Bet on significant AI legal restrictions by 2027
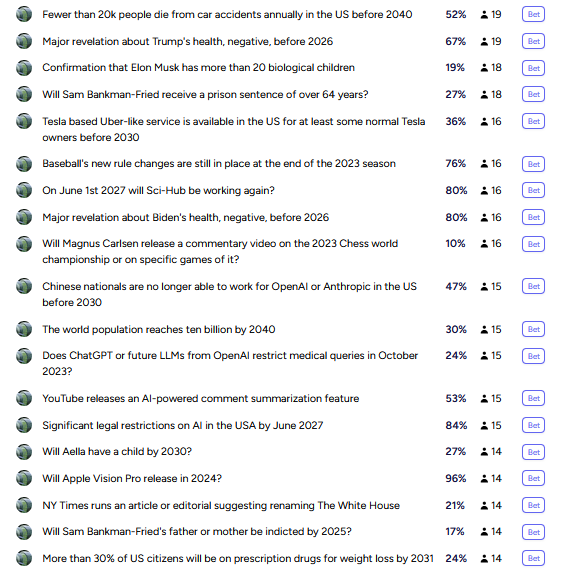 tap(533, 425)
